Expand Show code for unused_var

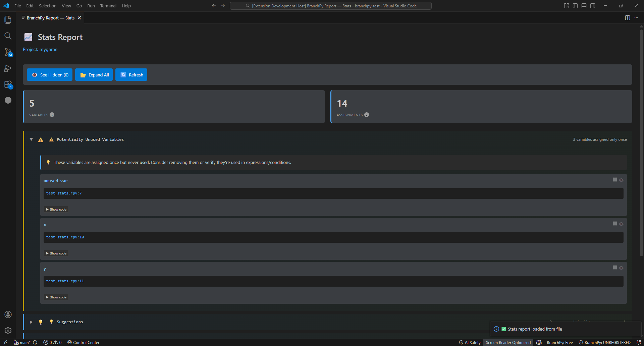point(56,209)
